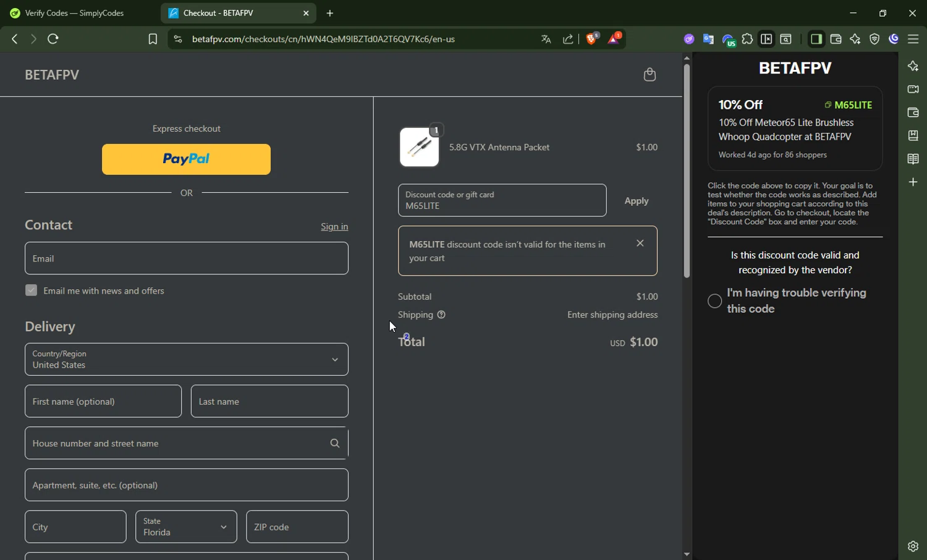Expand the Country/Region dropdown
The image size is (927, 560).
click(187, 359)
